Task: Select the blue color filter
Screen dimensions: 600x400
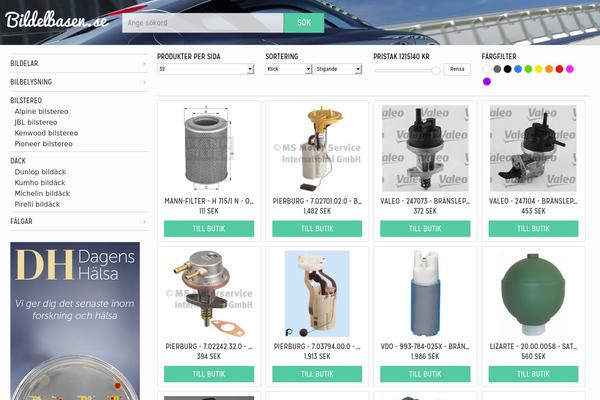Action: 518,69
